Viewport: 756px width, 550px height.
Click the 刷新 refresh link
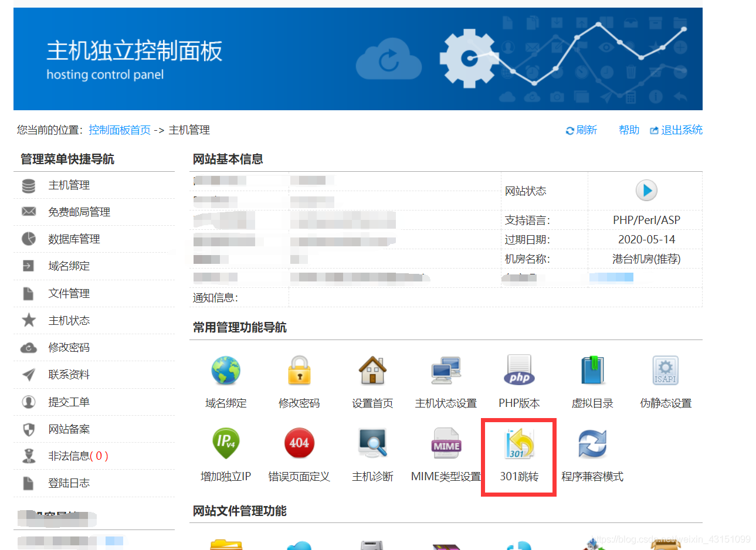[x=581, y=130]
